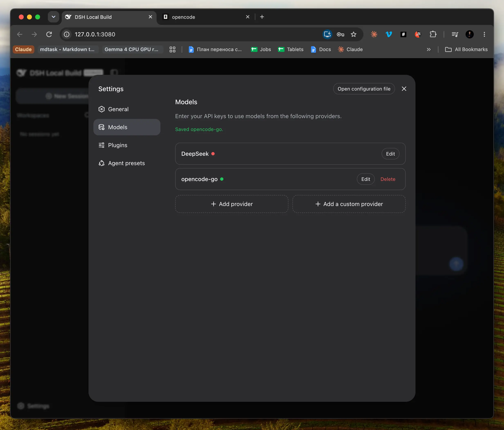Open the Tablets bookmark
Image resolution: width=504 pixels, height=430 pixels.
pos(291,49)
